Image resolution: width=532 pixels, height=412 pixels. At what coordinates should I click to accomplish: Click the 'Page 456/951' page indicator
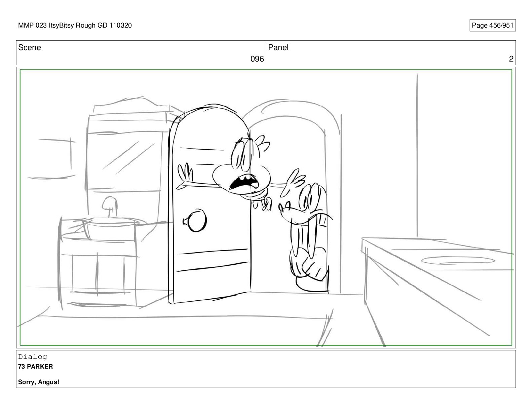click(x=492, y=25)
